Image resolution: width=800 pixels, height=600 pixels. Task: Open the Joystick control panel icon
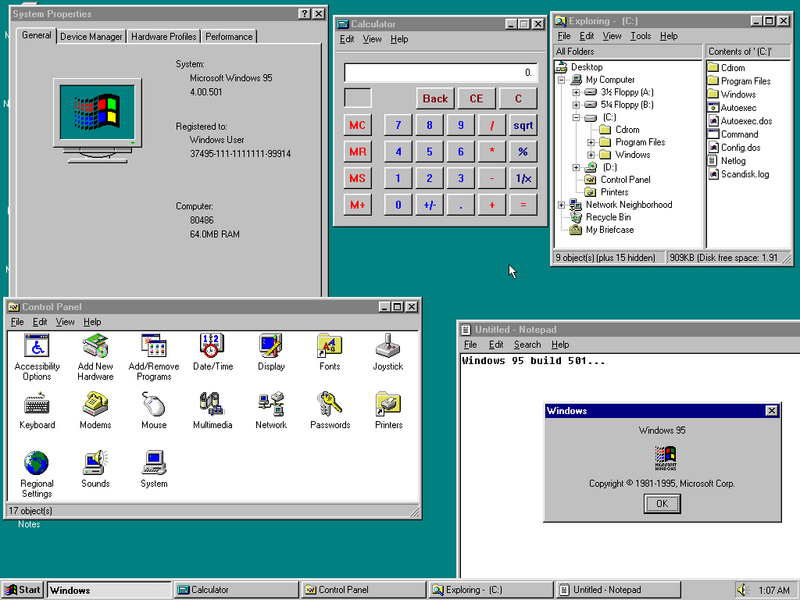(x=388, y=347)
